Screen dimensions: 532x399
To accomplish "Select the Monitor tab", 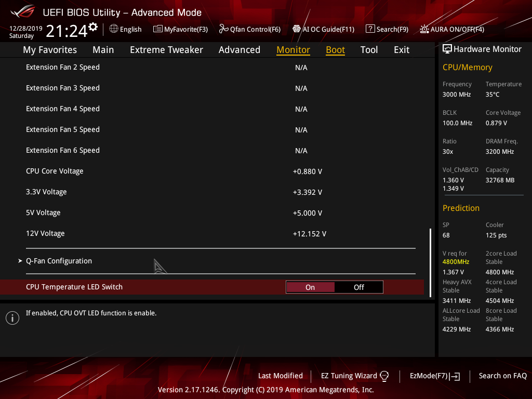I will [x=293, y=50].
